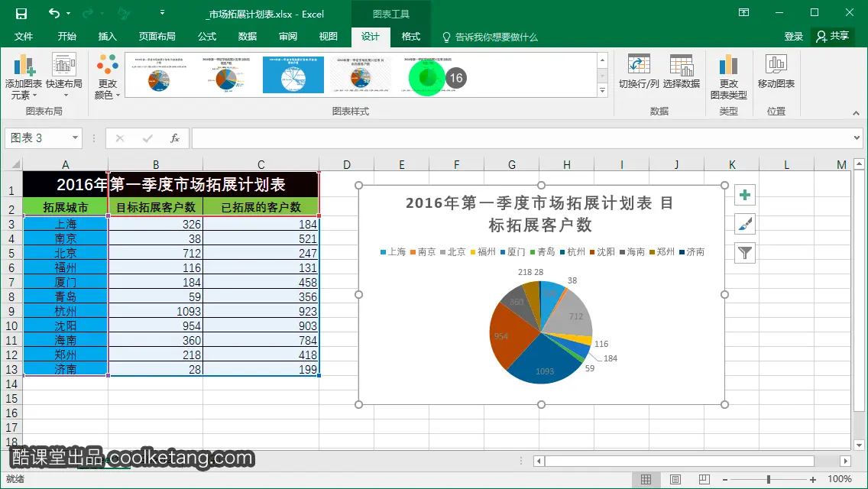
Task: Select cell containing 1093
Action: coord(156,311)
